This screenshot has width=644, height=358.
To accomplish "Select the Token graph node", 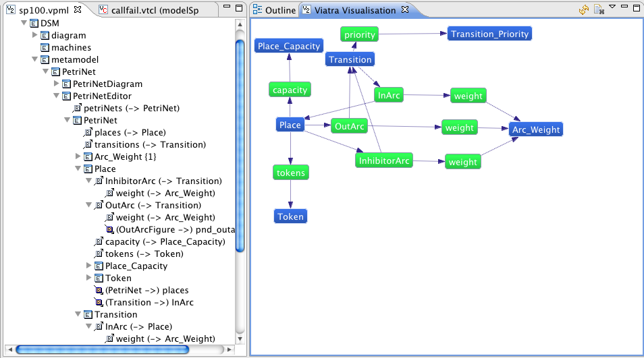I will [x=290, y=216].
